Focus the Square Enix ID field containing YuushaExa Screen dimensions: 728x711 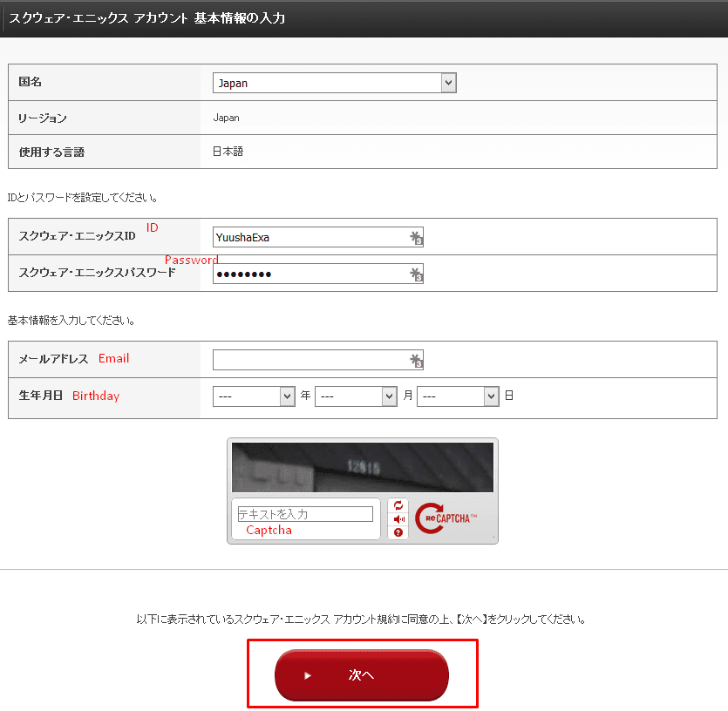317,237
